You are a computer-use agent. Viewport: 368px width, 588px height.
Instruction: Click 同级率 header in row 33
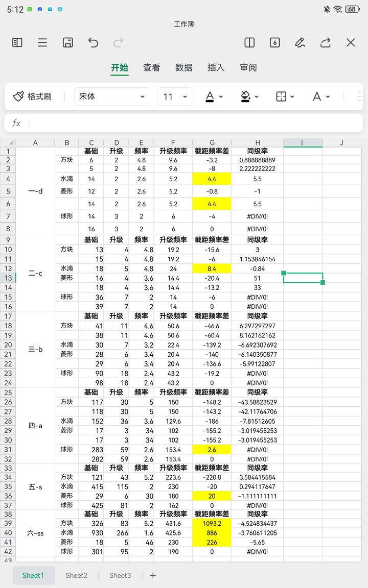(257, 468)
